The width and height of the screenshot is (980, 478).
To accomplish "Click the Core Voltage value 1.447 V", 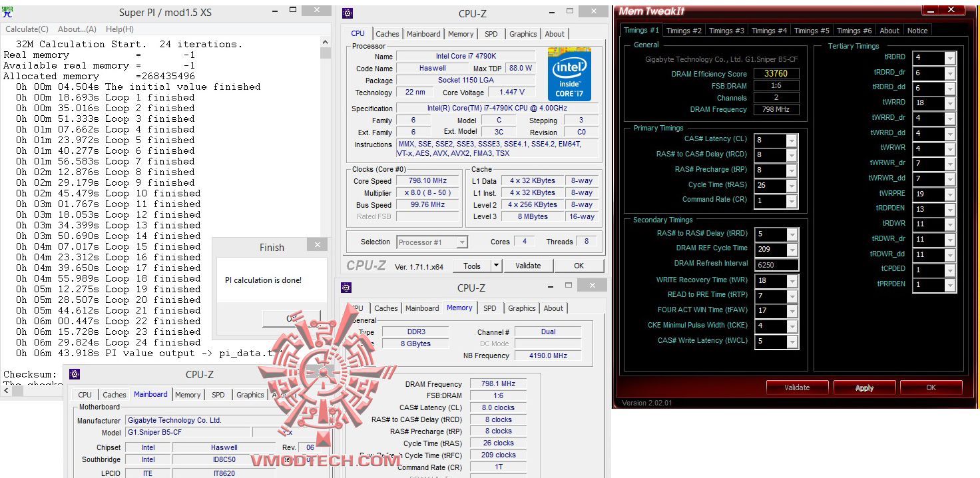I will (511, 93).
